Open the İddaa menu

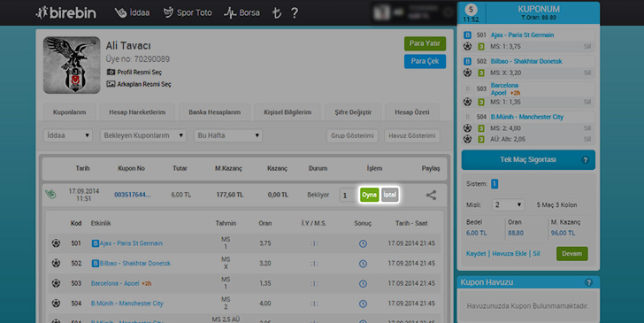point(133,12)
